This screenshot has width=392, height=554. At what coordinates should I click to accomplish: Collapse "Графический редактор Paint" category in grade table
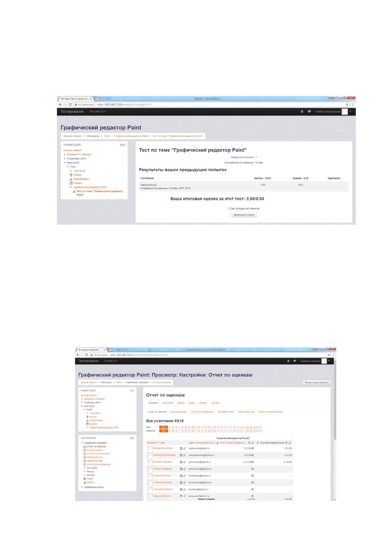click(x=248, y=438)
